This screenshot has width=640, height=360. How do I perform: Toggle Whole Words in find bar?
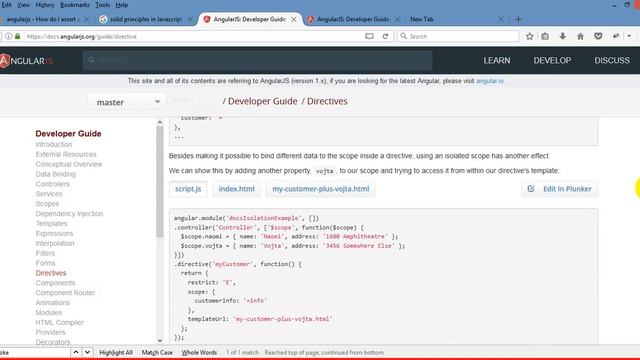(x=199, y=352)
